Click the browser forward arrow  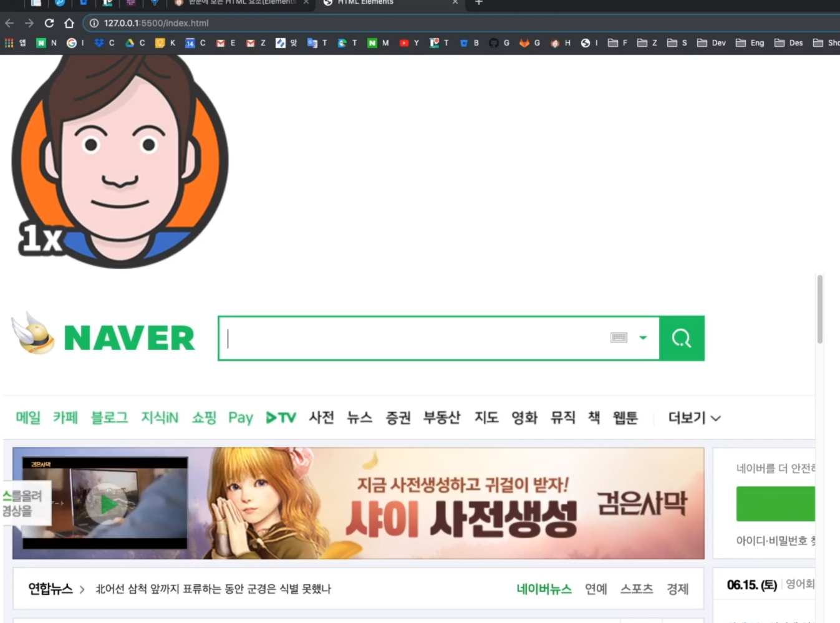coord(29,23)
